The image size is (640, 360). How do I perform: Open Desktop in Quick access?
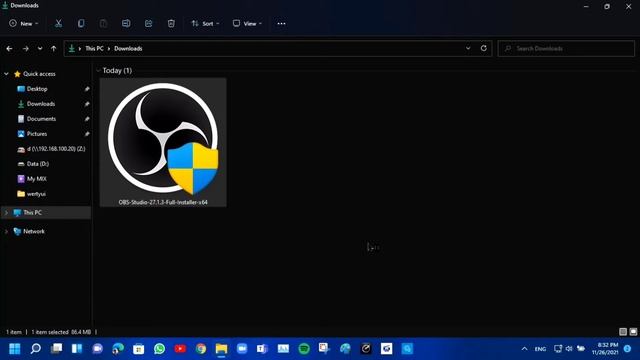37,89
